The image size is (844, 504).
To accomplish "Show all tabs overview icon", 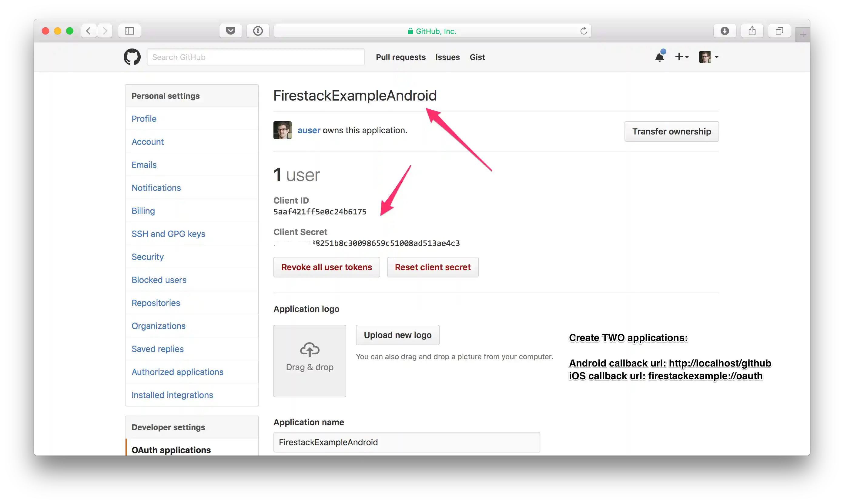I will (779, 31).
